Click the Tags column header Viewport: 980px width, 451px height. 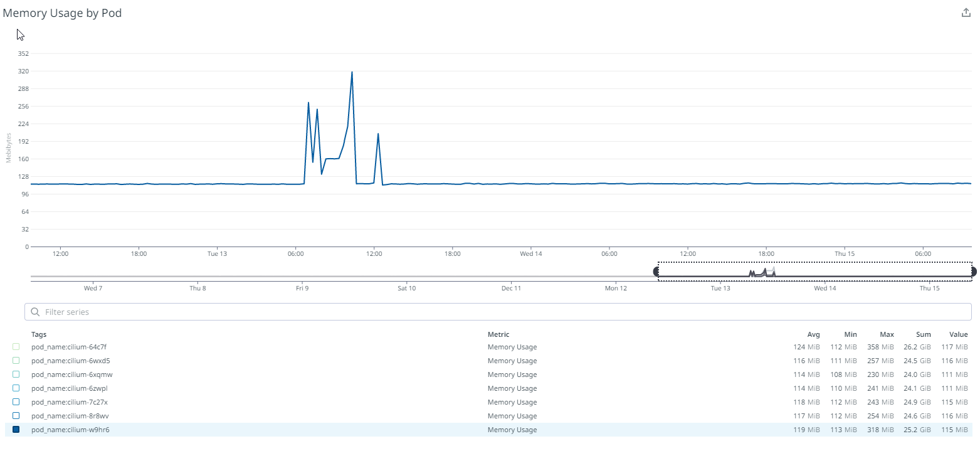39,334
